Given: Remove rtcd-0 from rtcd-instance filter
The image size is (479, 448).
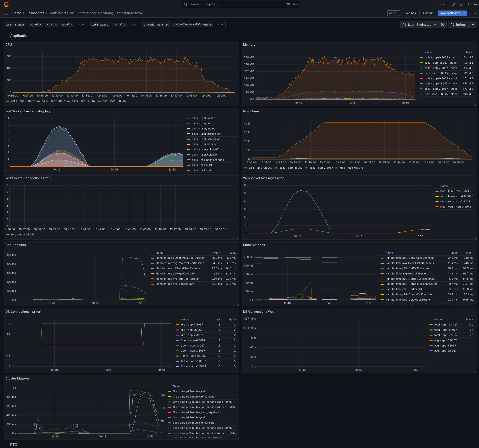Looking at the screenshot, I should point(125,25).
